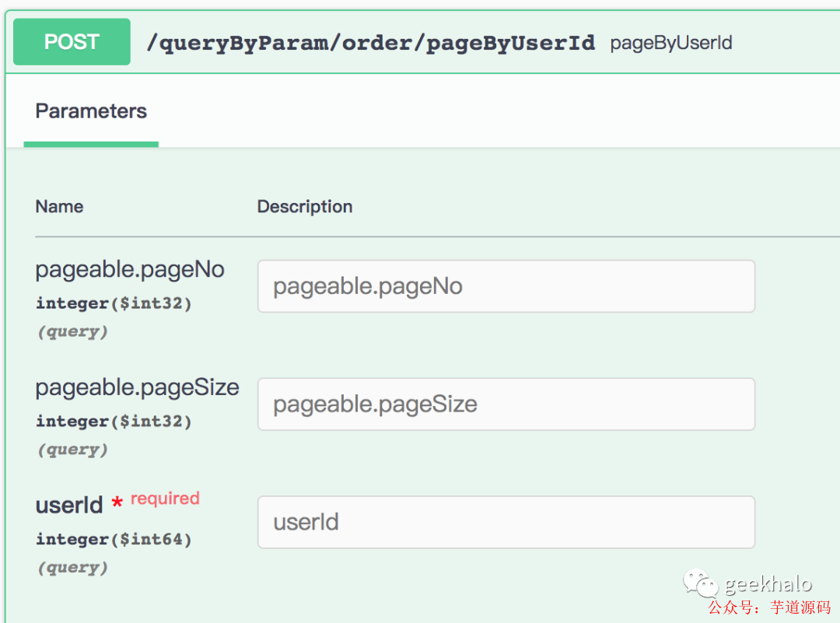This screenshot has width=840, height=623.
Task: Click the (query) label under pageable.pageNo
Action: (x=72, y=331)
